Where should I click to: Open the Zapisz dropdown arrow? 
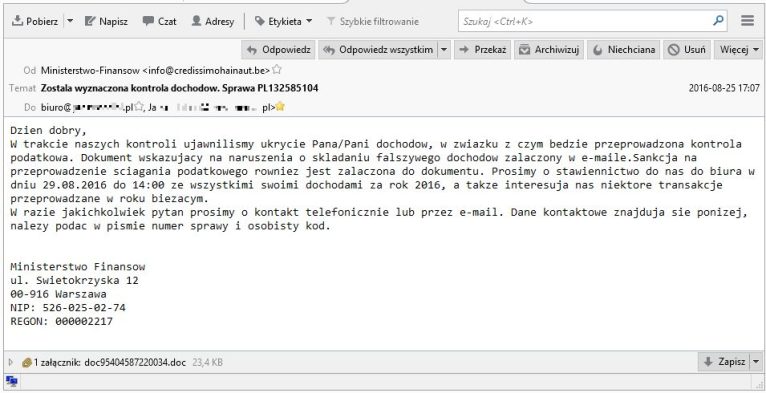pyautogui.click(x=756, y=362)
